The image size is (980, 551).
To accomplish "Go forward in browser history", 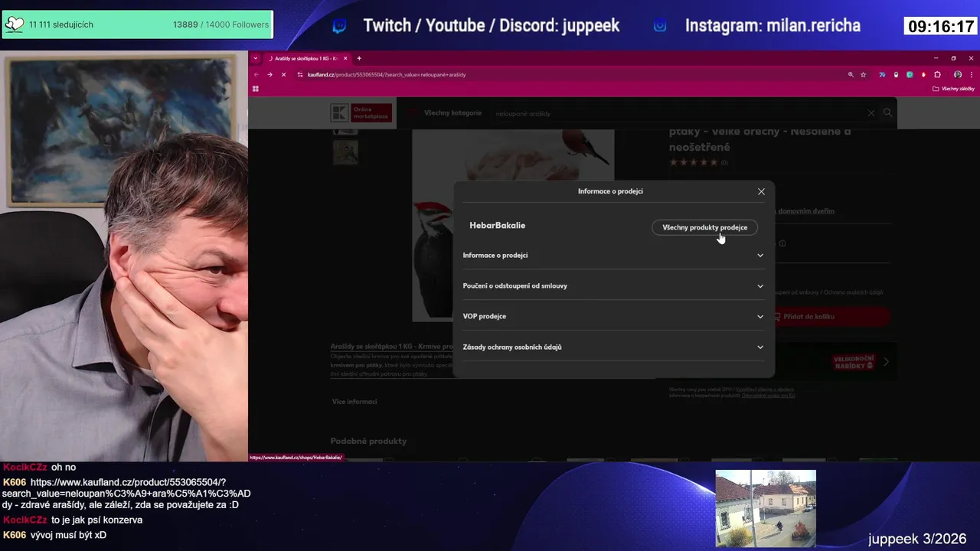I will [269, 74].
